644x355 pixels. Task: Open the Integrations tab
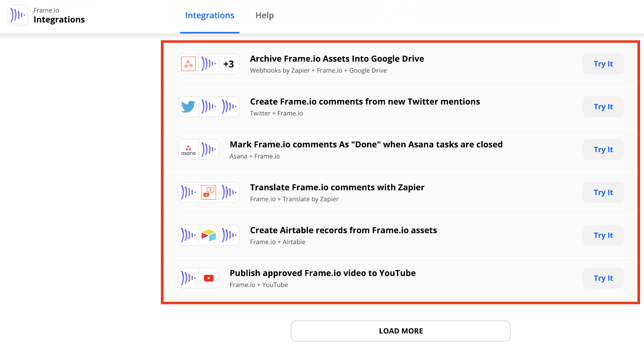coord(210,16)
